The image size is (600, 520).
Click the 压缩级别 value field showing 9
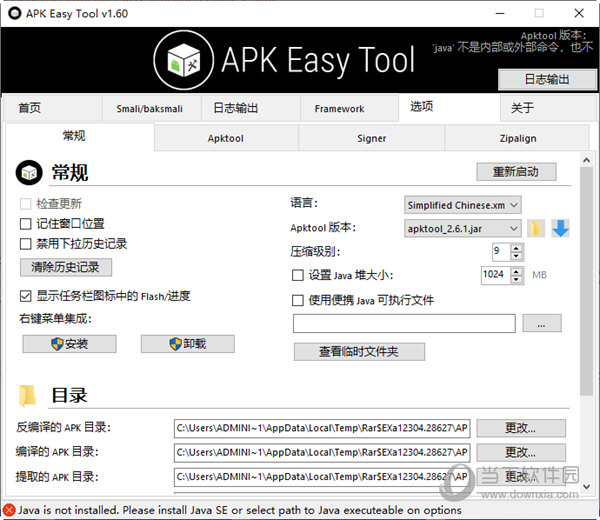pyautogui.click(x=501, y=252)
